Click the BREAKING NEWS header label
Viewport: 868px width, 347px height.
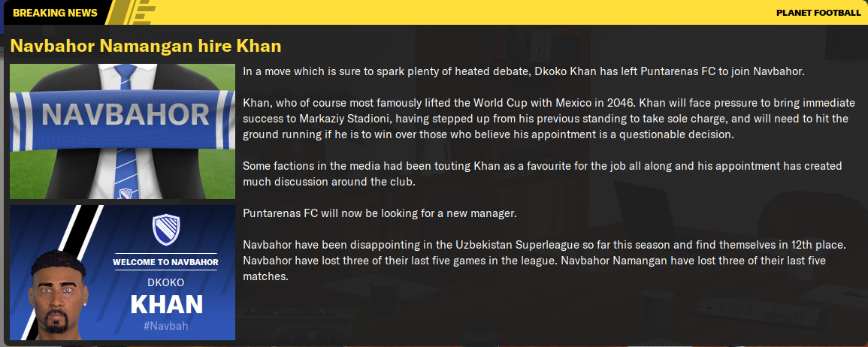coord(55,13)
